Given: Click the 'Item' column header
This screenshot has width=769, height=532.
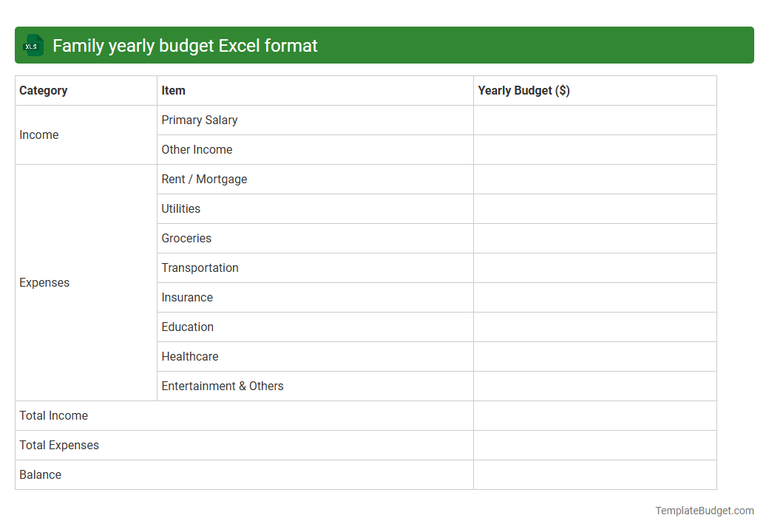Looking at the screenshot, I should 174,90.
